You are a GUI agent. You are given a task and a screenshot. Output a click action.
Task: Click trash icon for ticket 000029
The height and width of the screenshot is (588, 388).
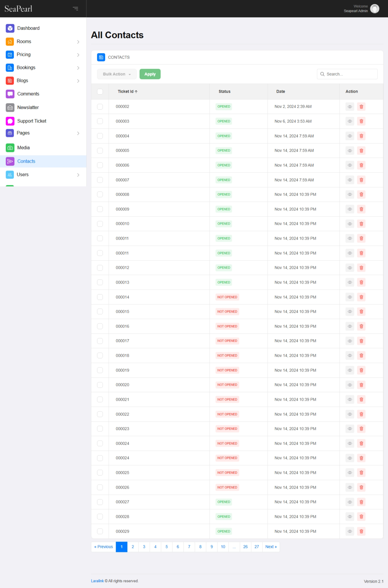point(361,531)
